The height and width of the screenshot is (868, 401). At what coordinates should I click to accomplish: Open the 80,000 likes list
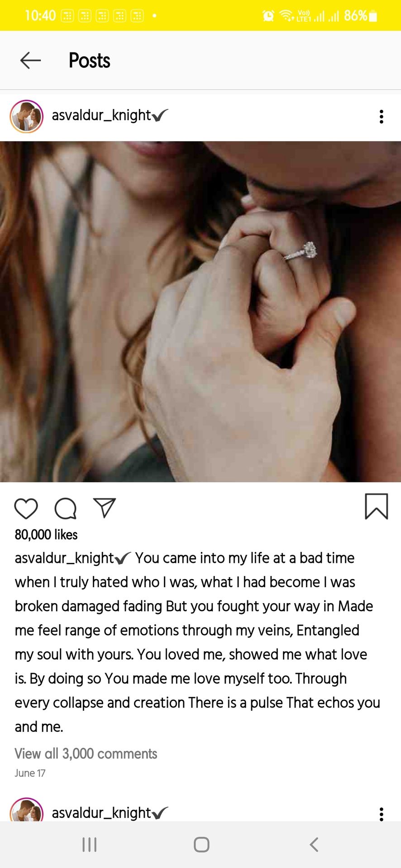46,534
